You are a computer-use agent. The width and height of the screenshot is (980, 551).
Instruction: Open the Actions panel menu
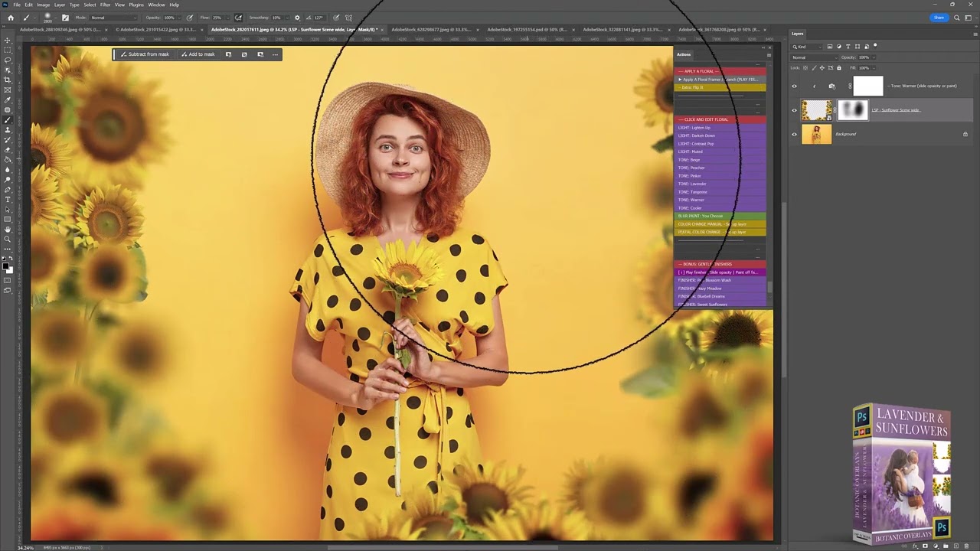tap(769, 55)
